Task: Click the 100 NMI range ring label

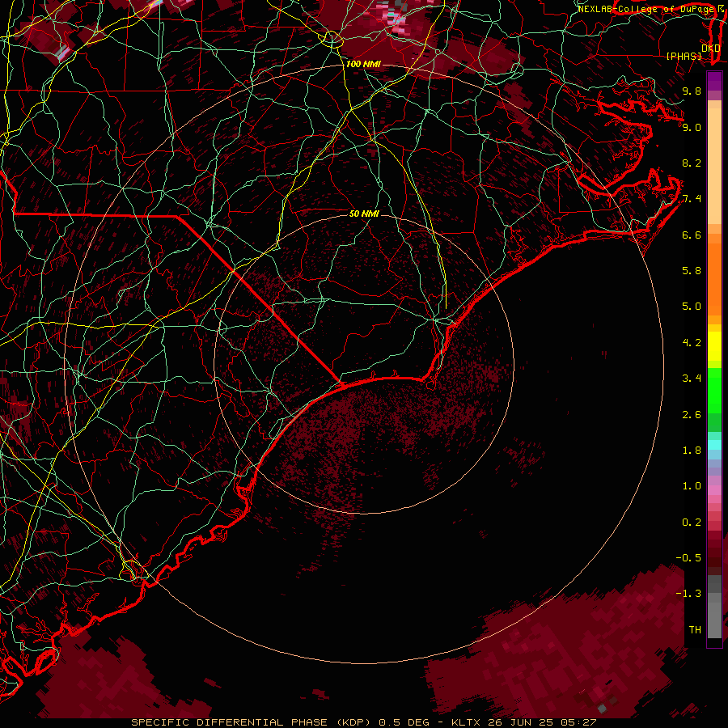Action: point(363,64)
